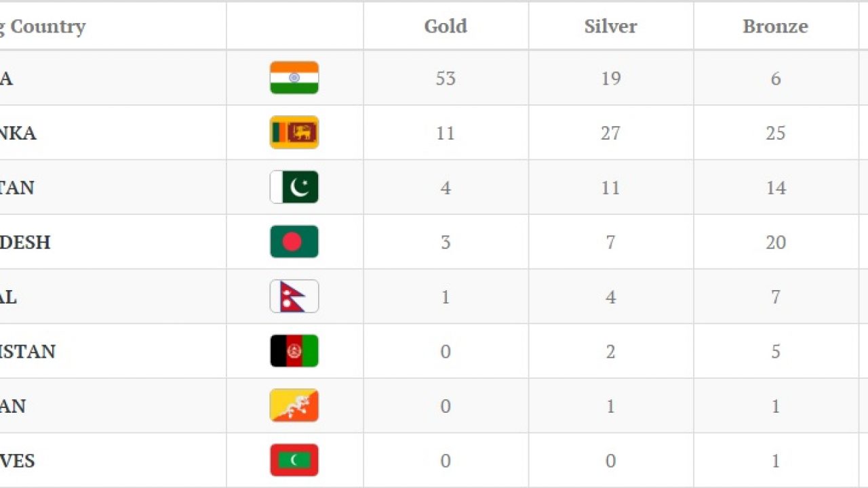Click the India flag icon

(294, 78)
